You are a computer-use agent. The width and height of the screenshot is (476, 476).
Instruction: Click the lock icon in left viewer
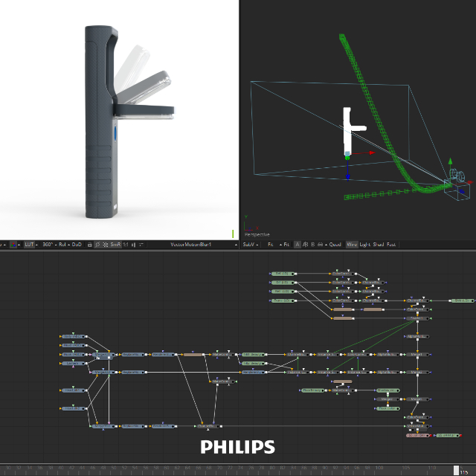click(89, 244)
